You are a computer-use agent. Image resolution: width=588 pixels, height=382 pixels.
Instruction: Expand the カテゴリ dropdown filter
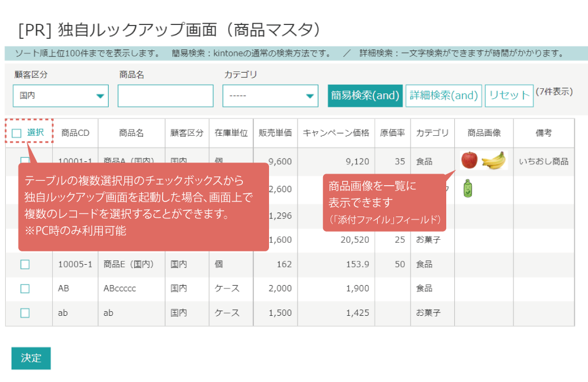270,96
